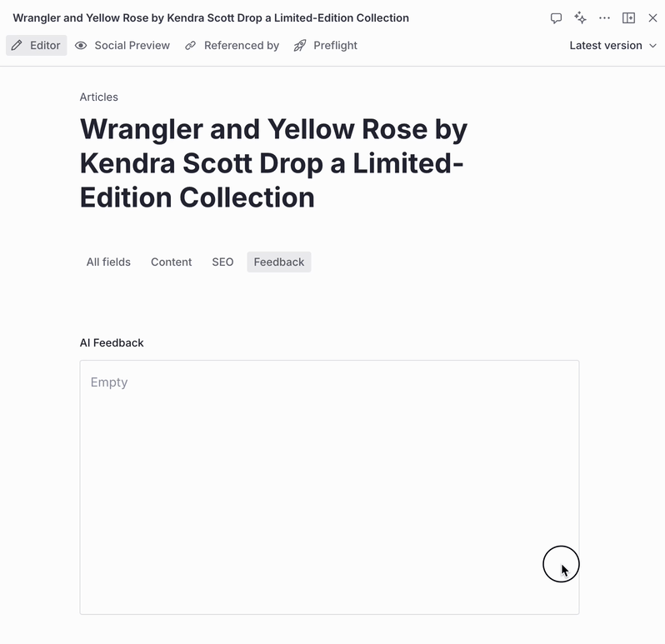Click the rocket icon beside Preflight

click(x=300, y=45)
